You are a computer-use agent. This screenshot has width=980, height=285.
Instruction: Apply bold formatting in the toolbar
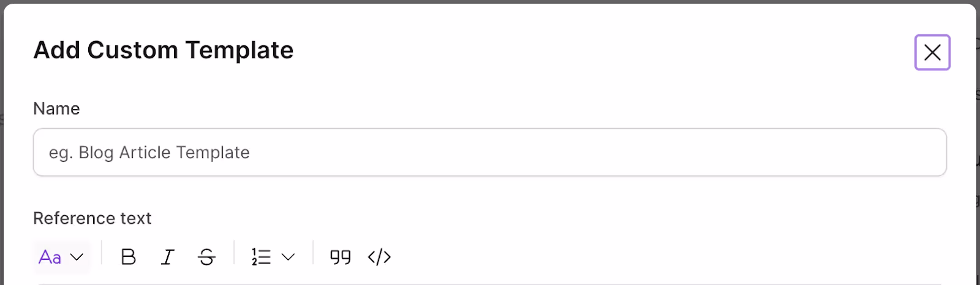click(129, 257)
